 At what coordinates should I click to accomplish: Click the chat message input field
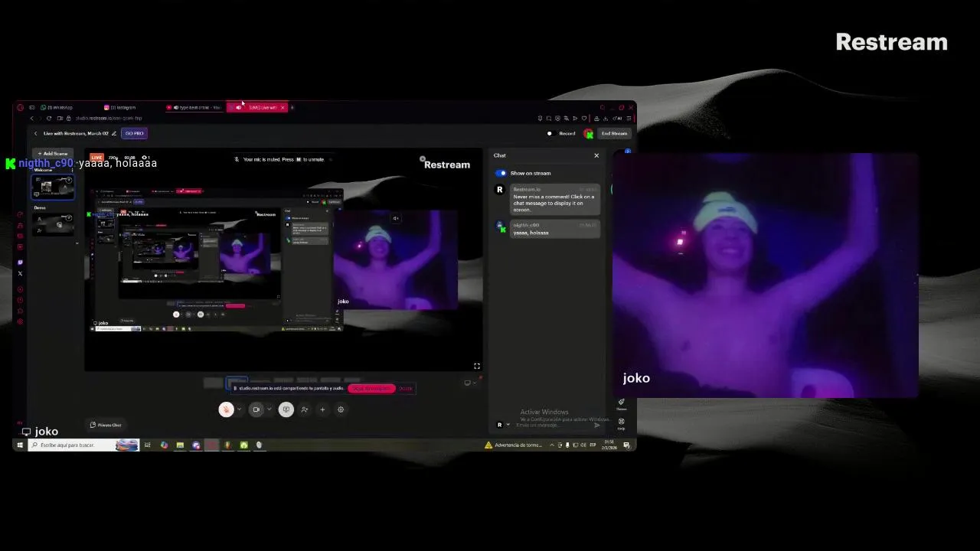[x=553, y=425]
